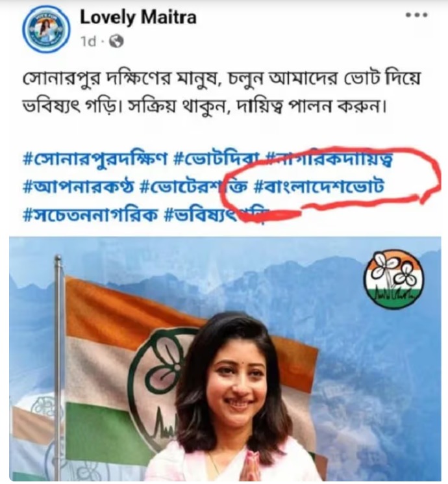
Task: Open the #ভোটেরশক্তি hashtag
Action: click(193, 186)
